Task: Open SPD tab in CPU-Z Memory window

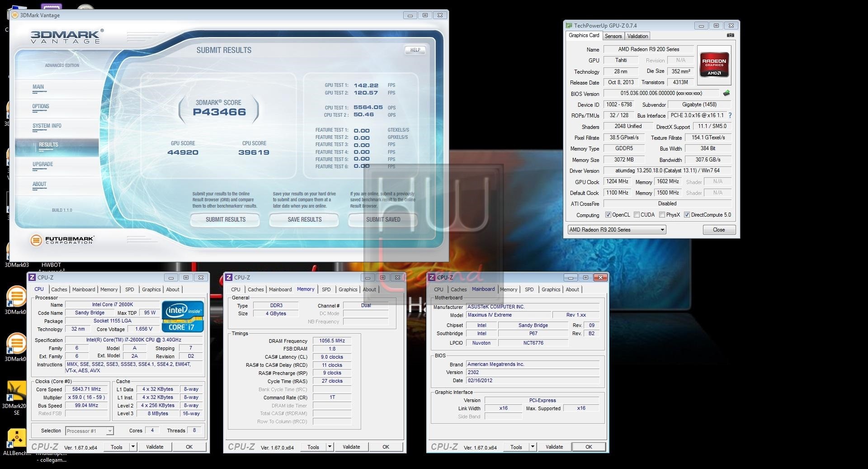Action: pyautogui.click(x=326, y=289)
